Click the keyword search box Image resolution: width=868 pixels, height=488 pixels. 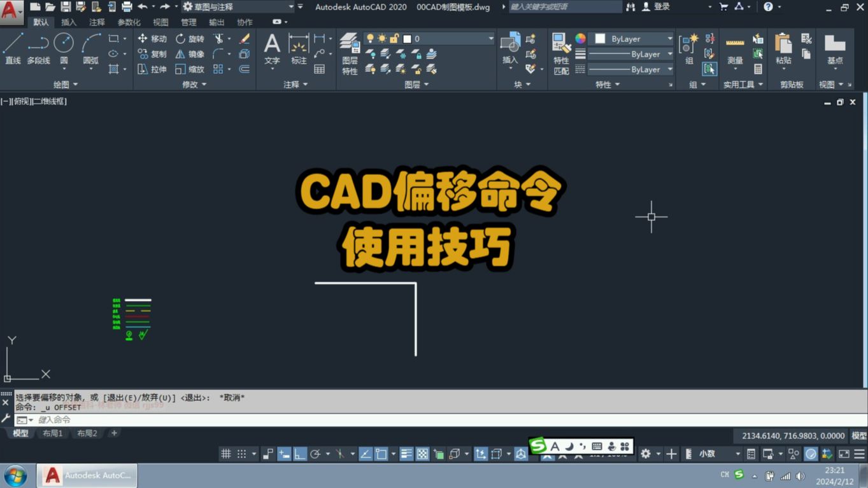click(x=566, y=6)
